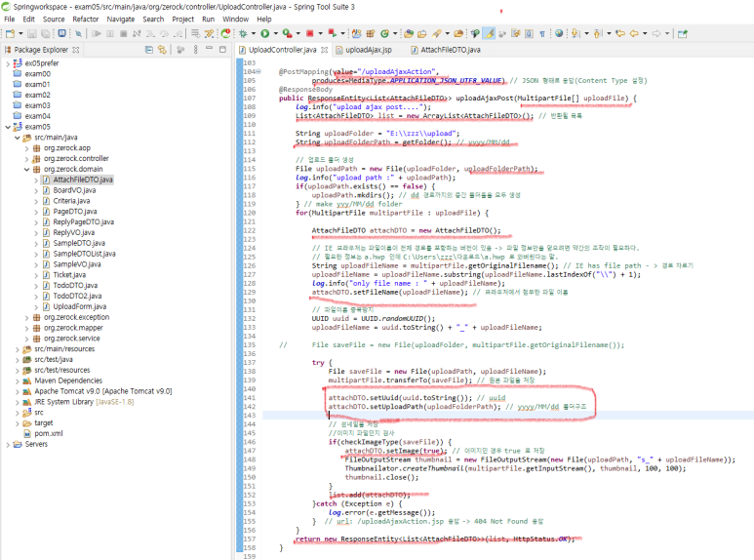Click the Back navigation arrow

[x=634, y=34]
